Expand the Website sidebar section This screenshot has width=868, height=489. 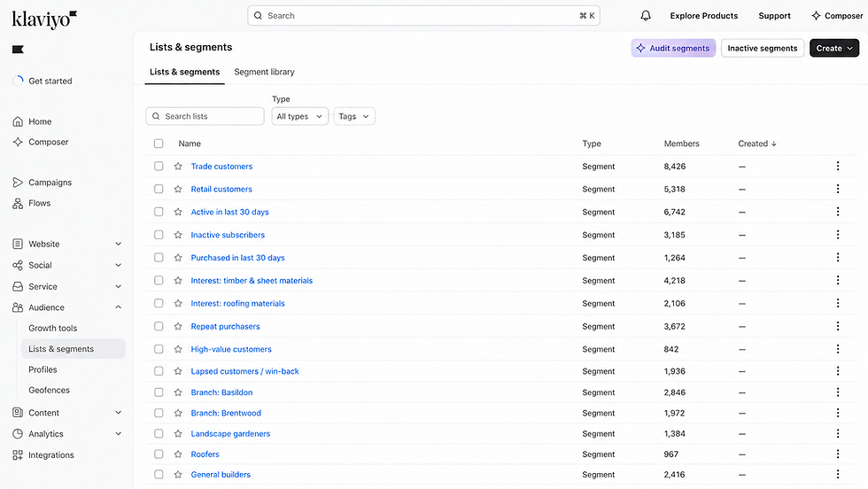coord(118,244)
